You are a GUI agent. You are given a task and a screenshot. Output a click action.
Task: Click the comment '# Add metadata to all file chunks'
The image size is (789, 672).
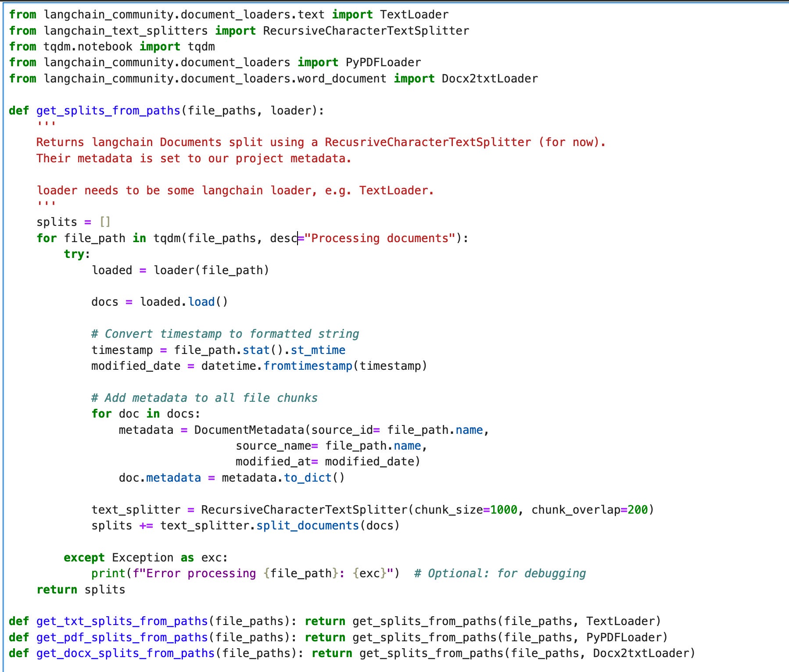coord(204,398)
